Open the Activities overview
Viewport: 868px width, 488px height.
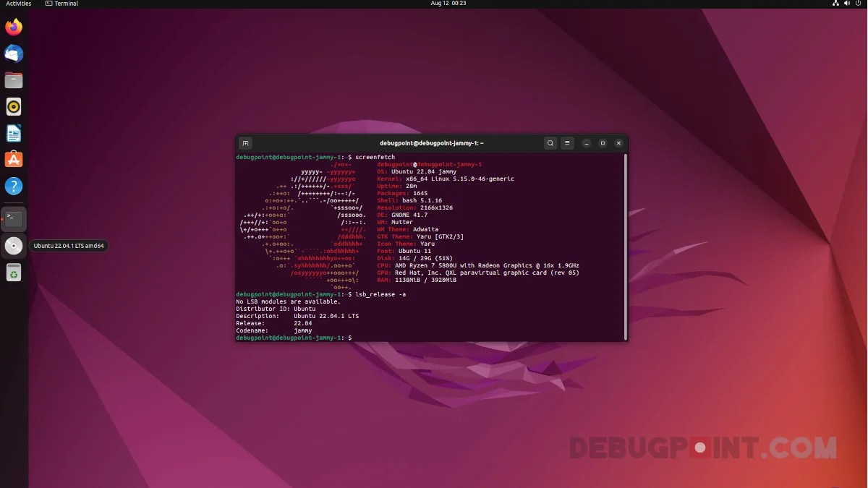18,3
